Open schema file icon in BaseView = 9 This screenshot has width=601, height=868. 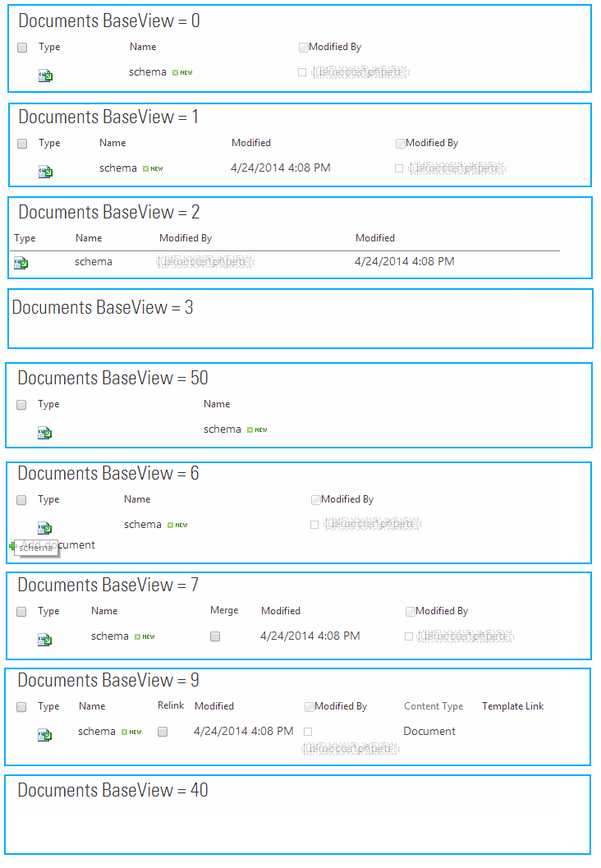(x=45, y=735)
